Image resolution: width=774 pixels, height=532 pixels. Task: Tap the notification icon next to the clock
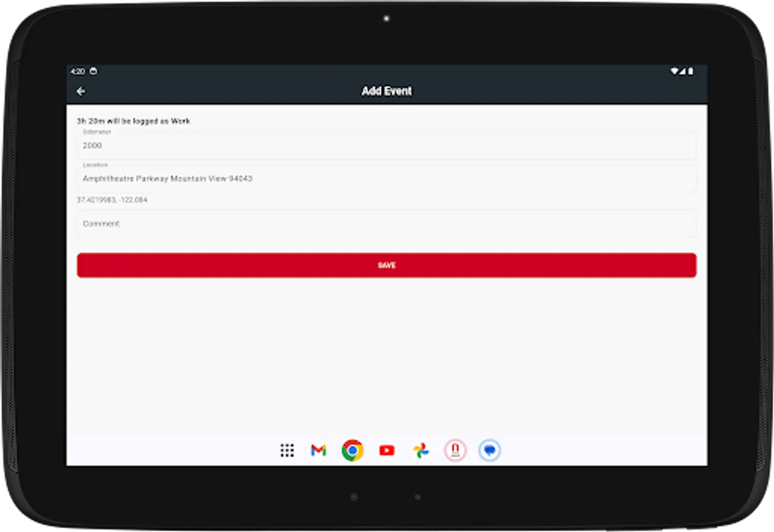point(93,70)
